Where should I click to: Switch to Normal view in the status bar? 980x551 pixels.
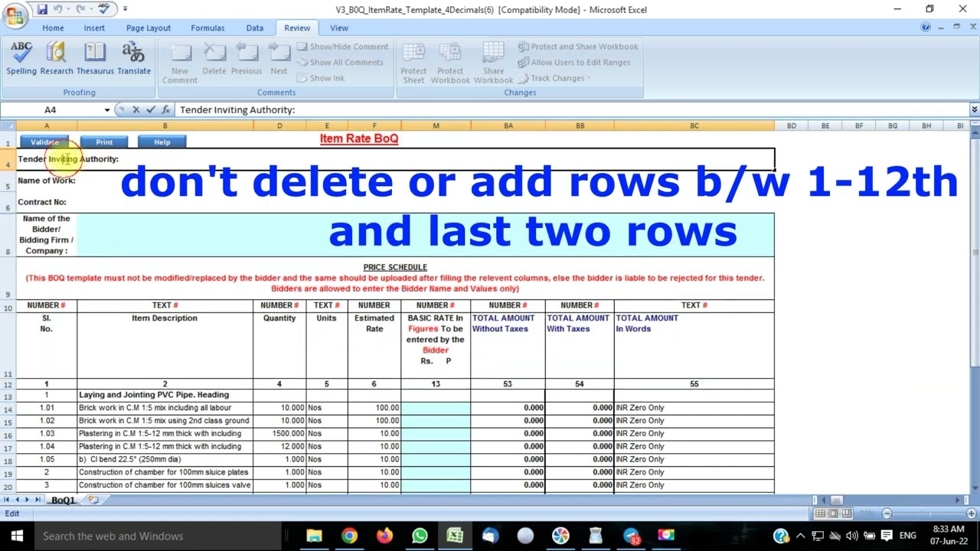(x=820, y=514)
